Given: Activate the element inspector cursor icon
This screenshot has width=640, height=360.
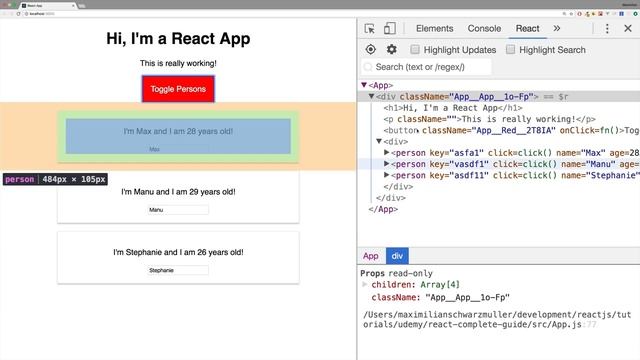Looking at the screenshot, I should click(x=370, y=29).
